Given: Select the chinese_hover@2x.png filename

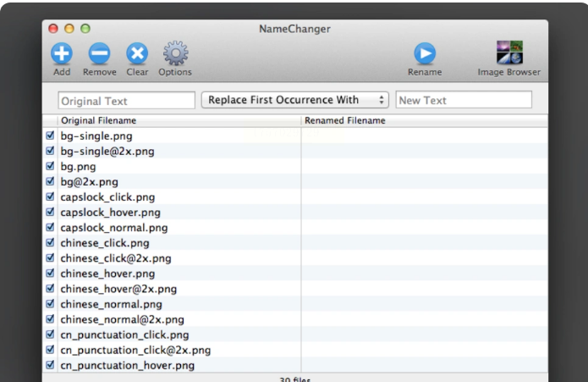Looking at the screenshot, I should tap(118, 290).
